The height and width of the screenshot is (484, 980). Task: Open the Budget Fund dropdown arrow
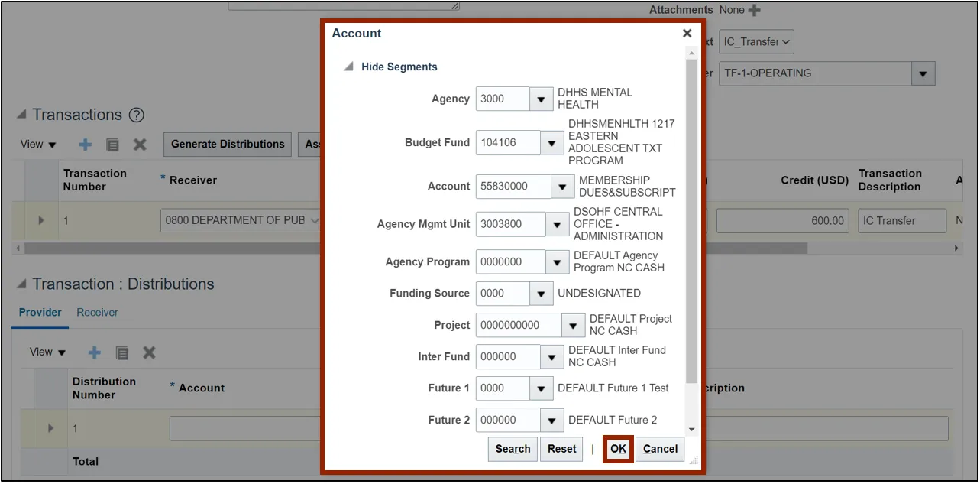pyautogui.click(x=552, y=142)
